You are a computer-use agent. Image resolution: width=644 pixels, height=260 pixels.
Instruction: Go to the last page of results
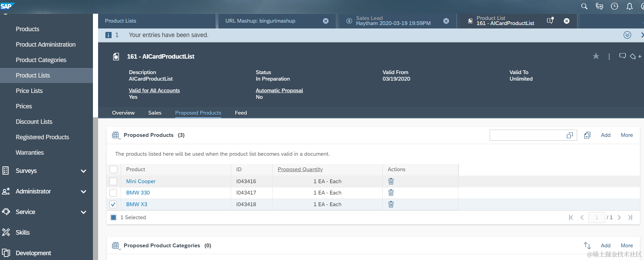point(630,217)
